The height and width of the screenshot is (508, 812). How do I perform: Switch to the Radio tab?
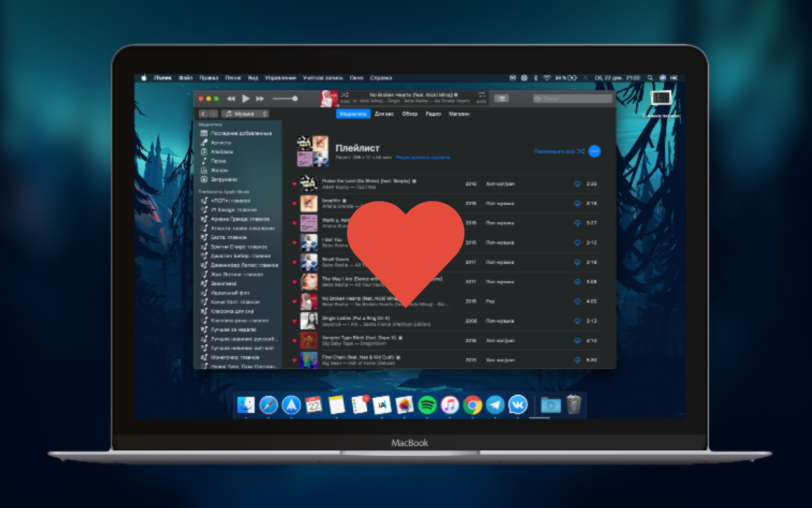pos(433,114)
